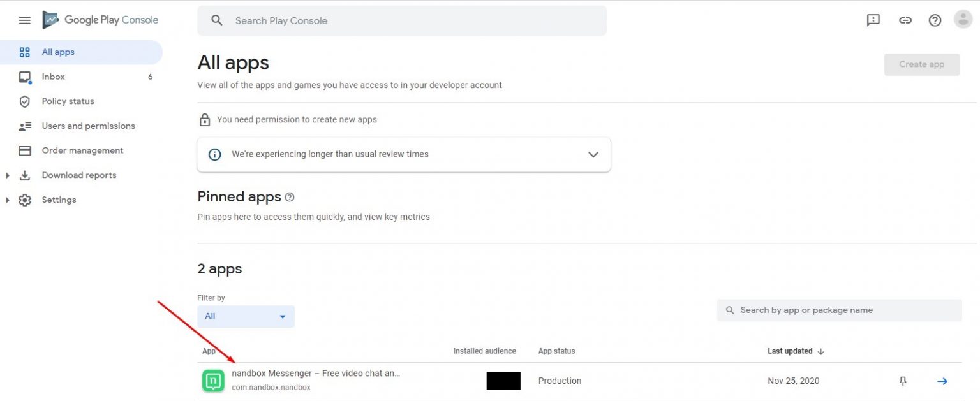Open Policy status from the sidebar

coord(67,101)
